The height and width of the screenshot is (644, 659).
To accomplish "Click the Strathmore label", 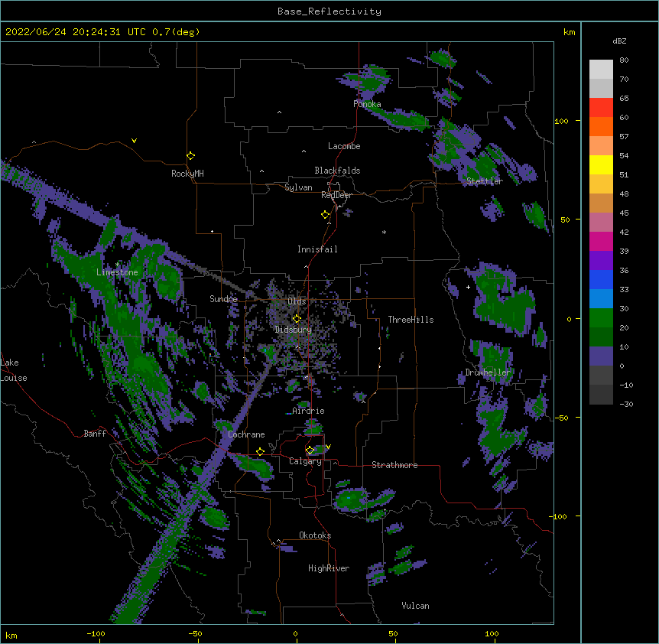I will [394, 465].
